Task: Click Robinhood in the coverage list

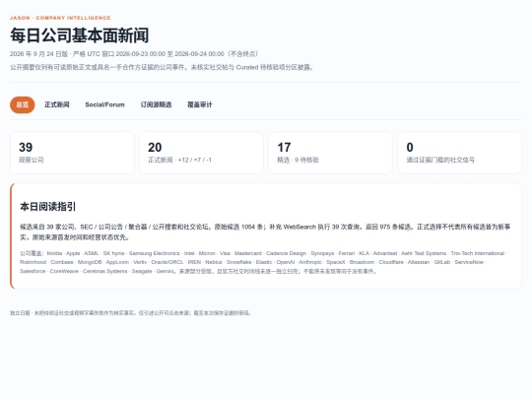Action: tap(33, 262)
